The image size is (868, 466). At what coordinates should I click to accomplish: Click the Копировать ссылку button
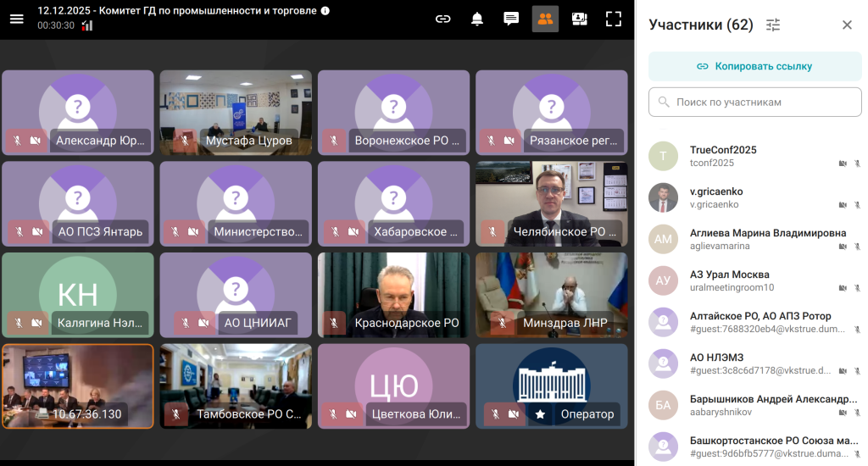[754, 66]
